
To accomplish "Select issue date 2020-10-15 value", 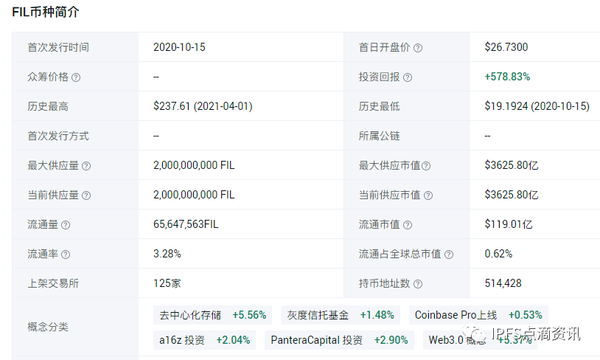I will pos(179,47).
